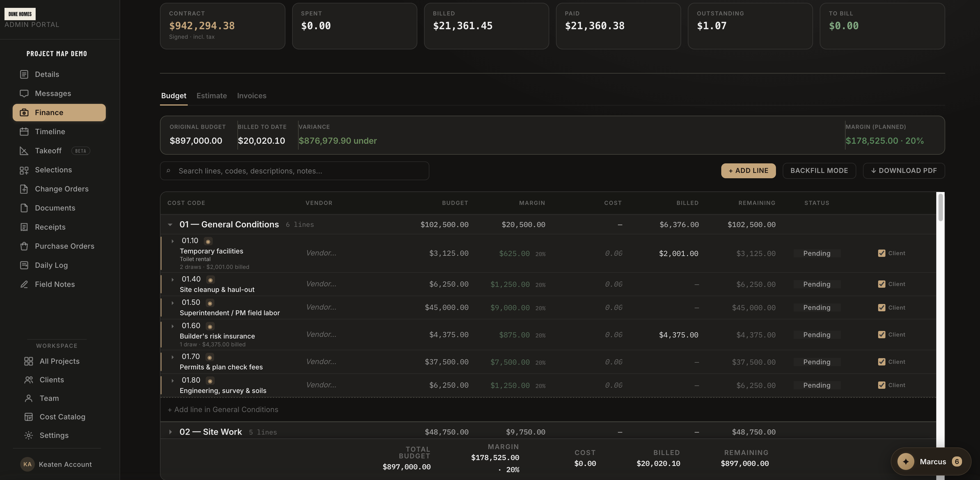Click the Field Notes pencil icon
The image size is (980, 480).
(x=24, y=284)
